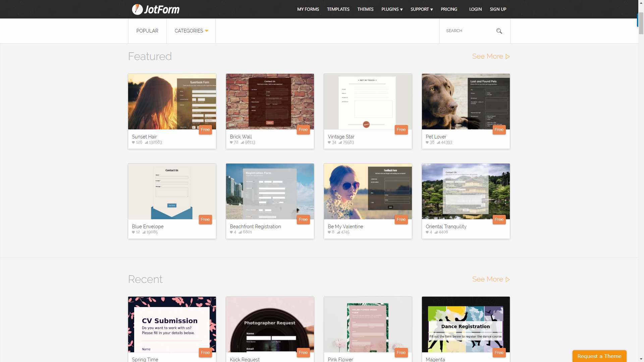The height and width of the screenshot is (362, 644).
Task: Click Free badge on Vintage Star
Action: pos(401,130)
